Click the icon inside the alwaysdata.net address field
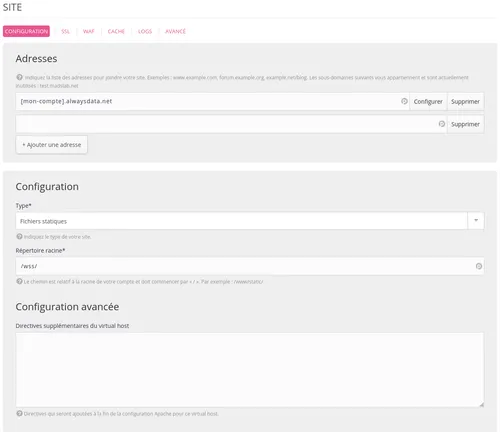 coord(404,101)
